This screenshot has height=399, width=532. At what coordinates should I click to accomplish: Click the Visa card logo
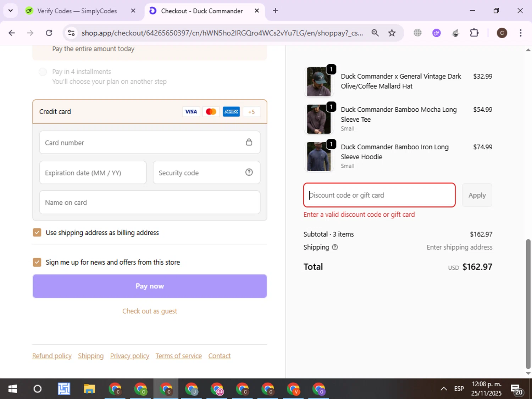pyautogui.click(x=191, y=112)
